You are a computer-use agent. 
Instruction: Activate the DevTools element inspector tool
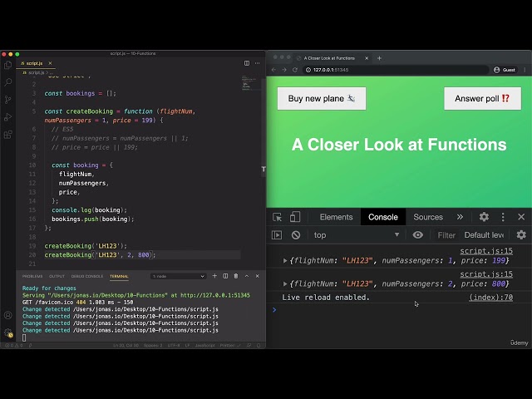pyautogui.click(x=277, y=217)
